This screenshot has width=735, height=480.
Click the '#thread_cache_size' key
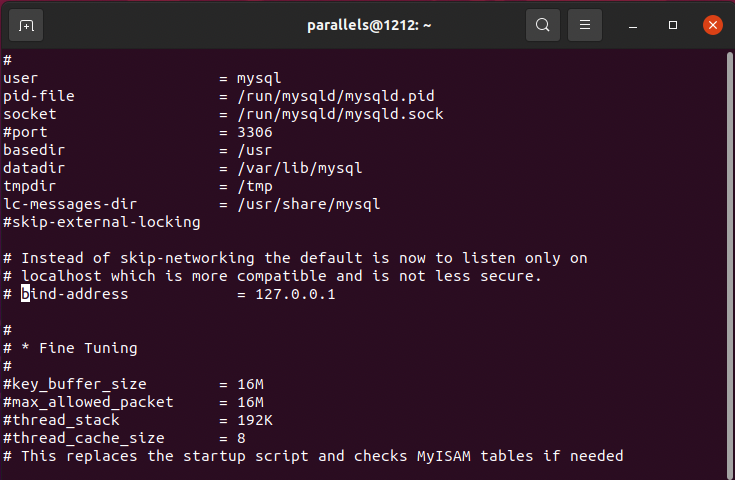83,438
